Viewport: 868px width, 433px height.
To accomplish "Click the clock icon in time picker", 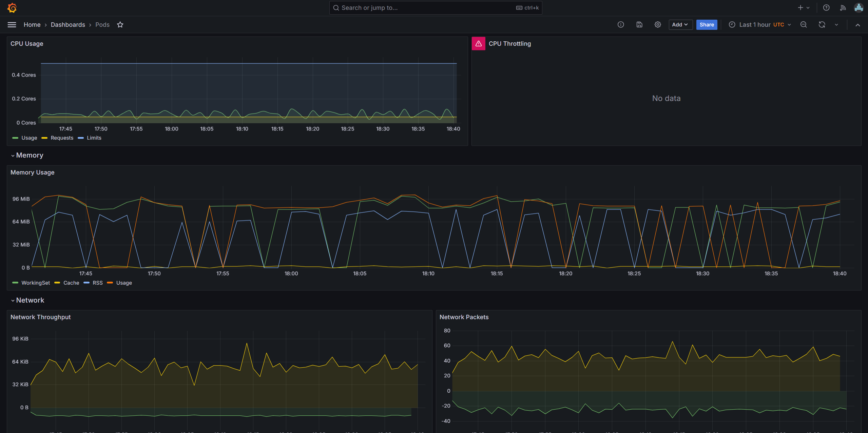I will pos(732,25).
